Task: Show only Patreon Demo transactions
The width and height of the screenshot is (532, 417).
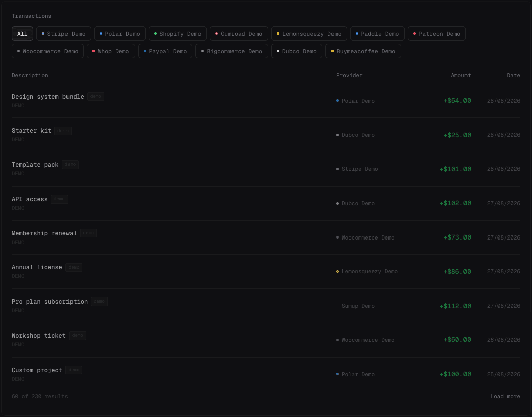Action: point(437,34)
